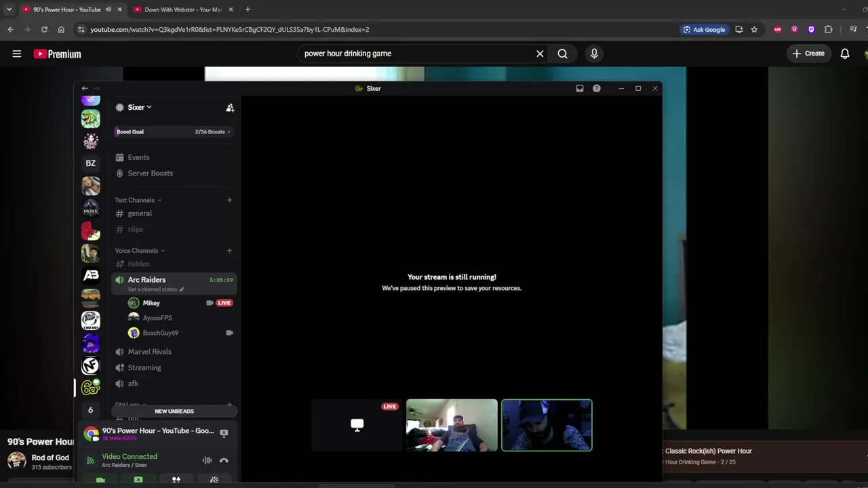Start YouTube voice search with microphone

594,54
